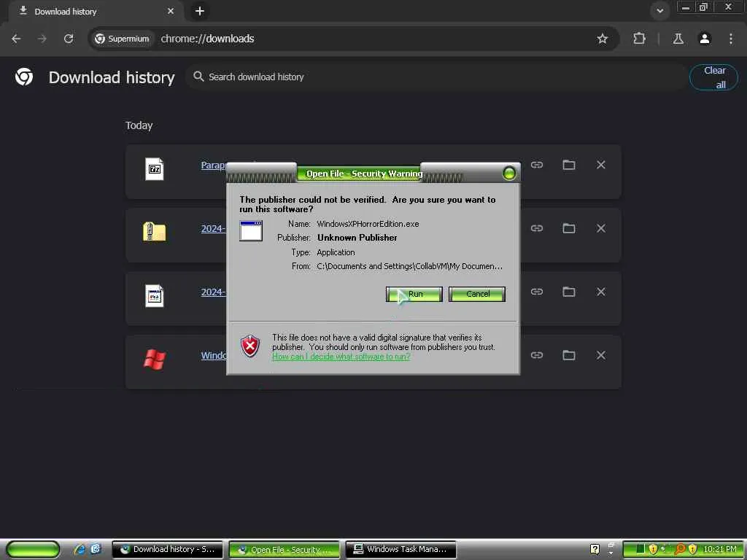Click the green Start button
Viewport: 747px width, 560px height.
click(33, 549)
